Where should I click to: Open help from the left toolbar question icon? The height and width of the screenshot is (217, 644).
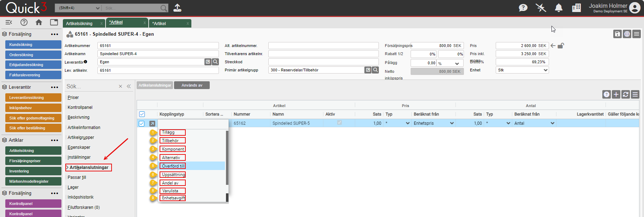tap(24, 22)
